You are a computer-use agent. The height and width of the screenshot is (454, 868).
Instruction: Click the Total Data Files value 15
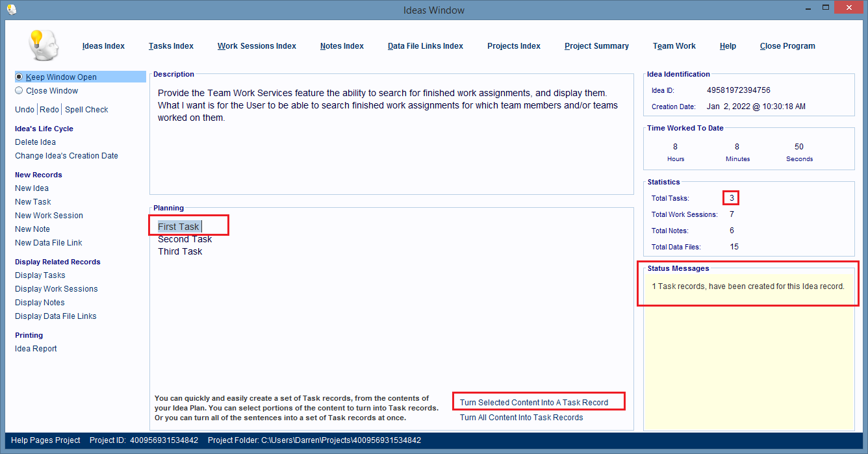[x=734, y=247]
